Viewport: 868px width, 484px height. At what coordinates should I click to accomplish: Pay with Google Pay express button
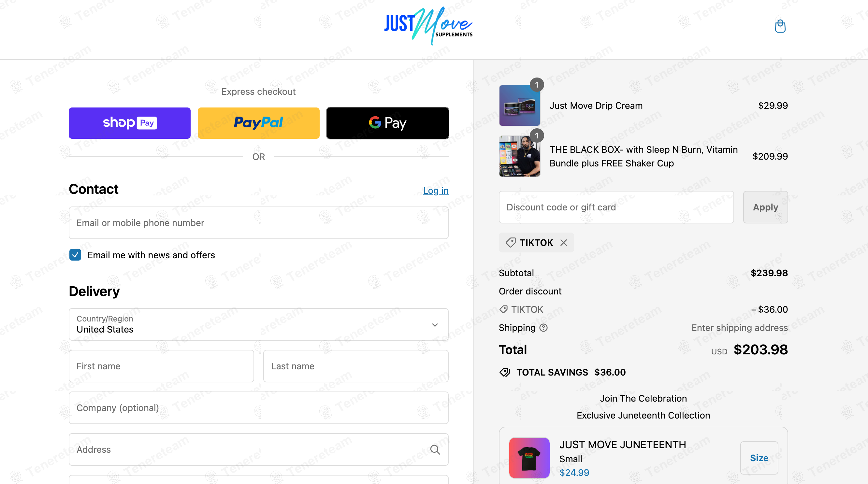387,123
